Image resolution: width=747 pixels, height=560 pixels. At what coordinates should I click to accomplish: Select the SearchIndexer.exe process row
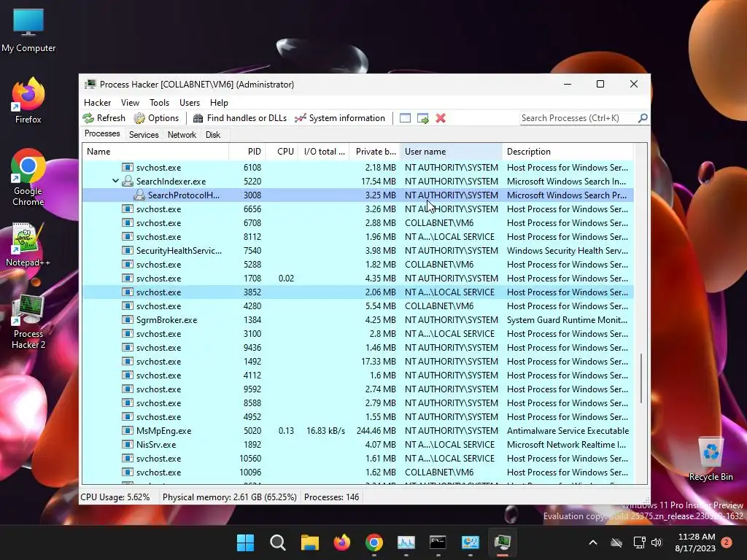[x=357, y=182]
